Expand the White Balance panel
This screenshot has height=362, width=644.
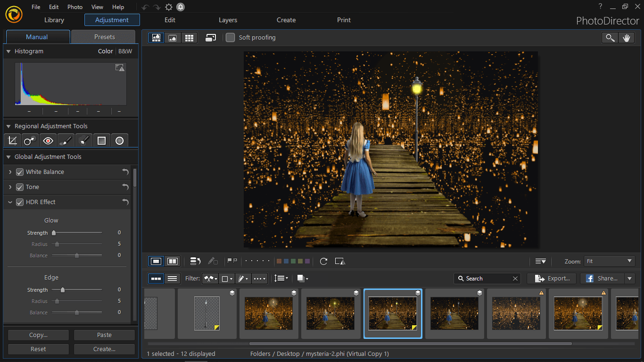point(10,172)
